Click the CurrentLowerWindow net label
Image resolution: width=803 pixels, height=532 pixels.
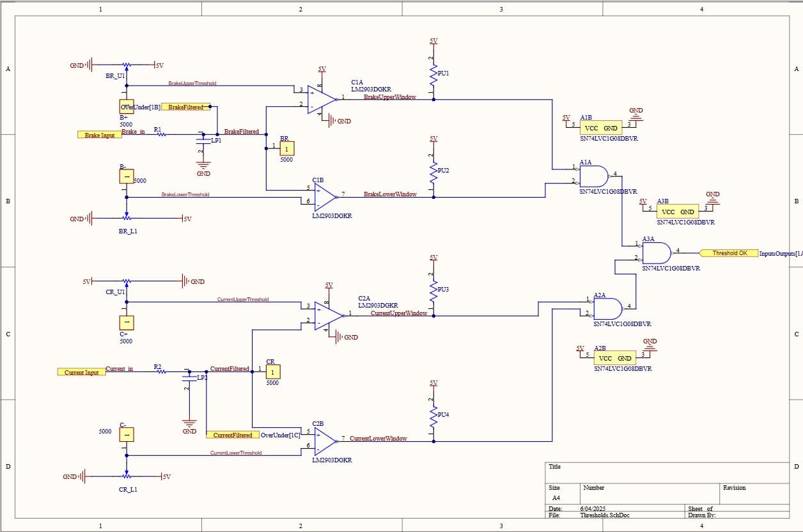pyautogui.click(x=378, y=439)
